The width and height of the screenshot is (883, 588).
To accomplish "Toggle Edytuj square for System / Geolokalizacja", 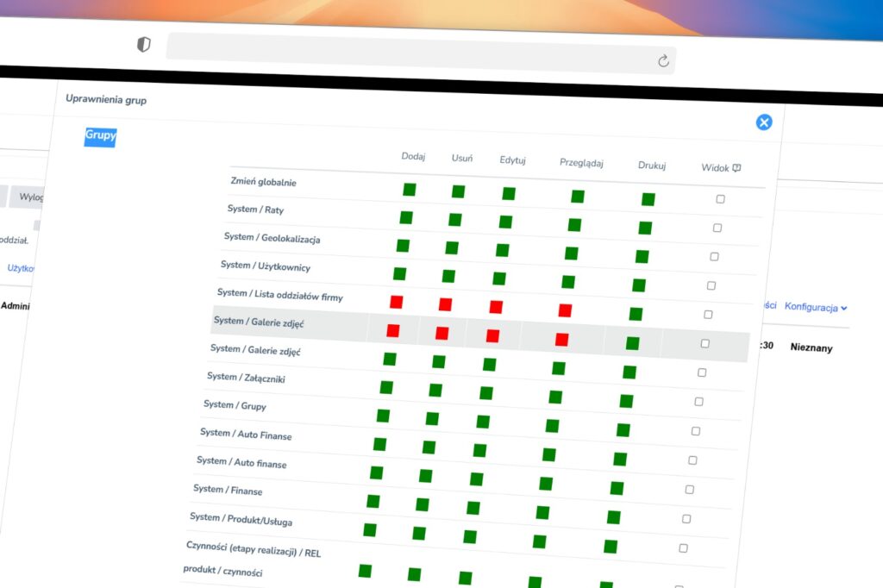I will [x=503, y=250].
